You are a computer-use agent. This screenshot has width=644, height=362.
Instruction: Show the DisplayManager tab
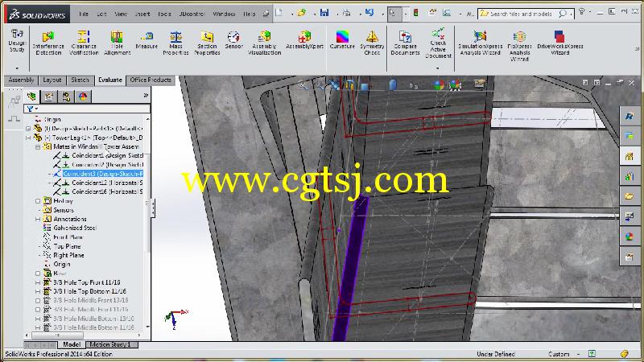coord(84,97)
